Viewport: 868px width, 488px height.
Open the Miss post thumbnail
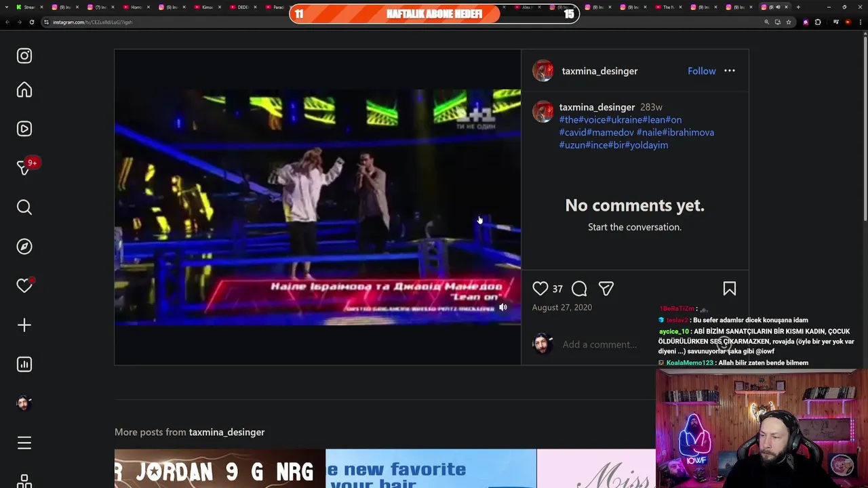coord(596,469)
